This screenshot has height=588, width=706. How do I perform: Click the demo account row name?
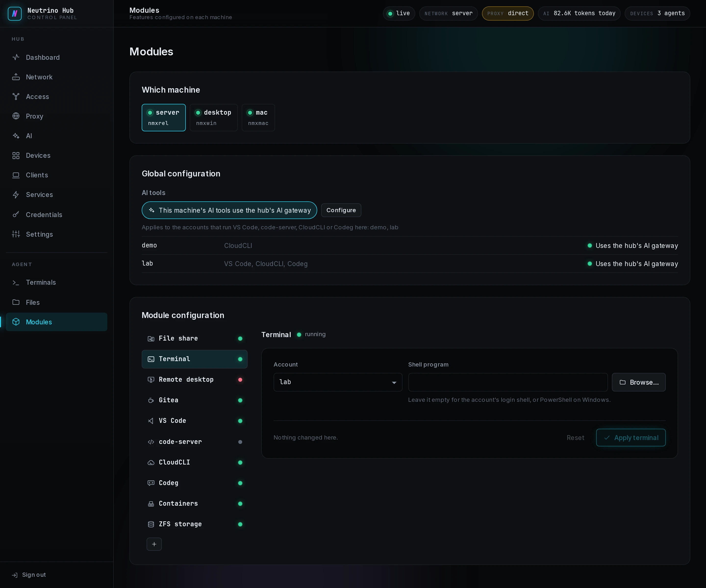[x=149, y=245]
